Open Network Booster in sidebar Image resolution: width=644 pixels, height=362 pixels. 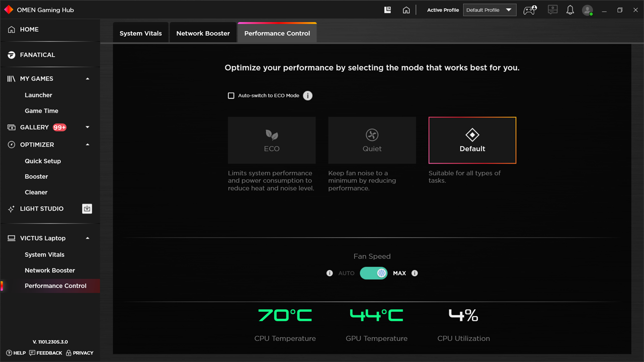tap(50, 270)
